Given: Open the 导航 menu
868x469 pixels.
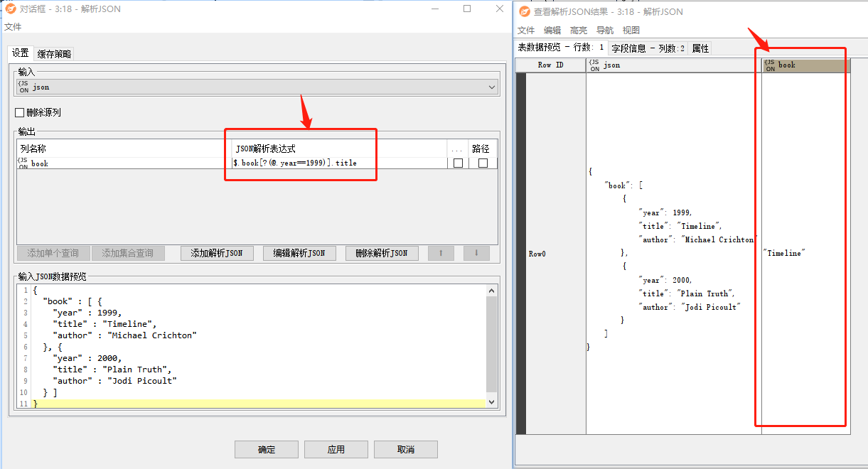Looking at the screenshot, I should (604, 31).
